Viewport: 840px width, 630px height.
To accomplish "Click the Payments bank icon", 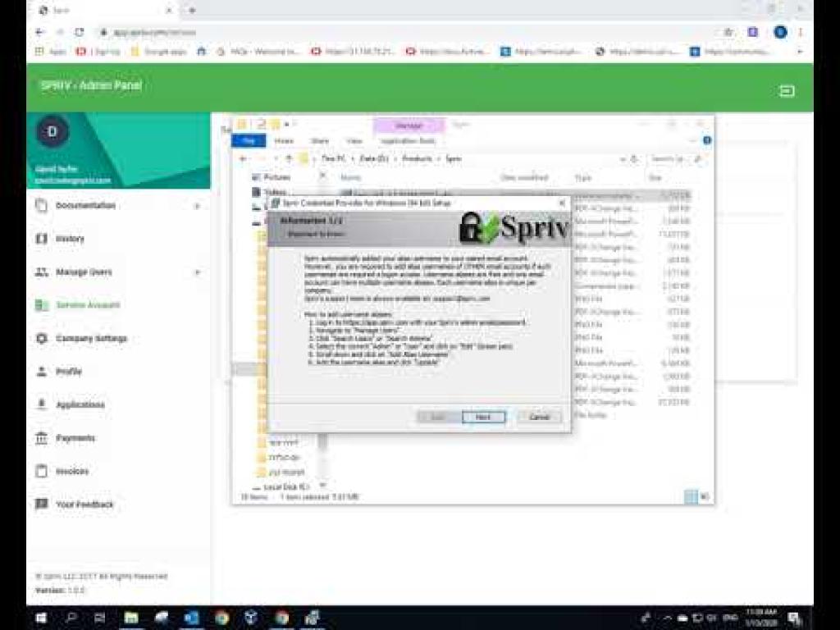I will click(42, 438).
